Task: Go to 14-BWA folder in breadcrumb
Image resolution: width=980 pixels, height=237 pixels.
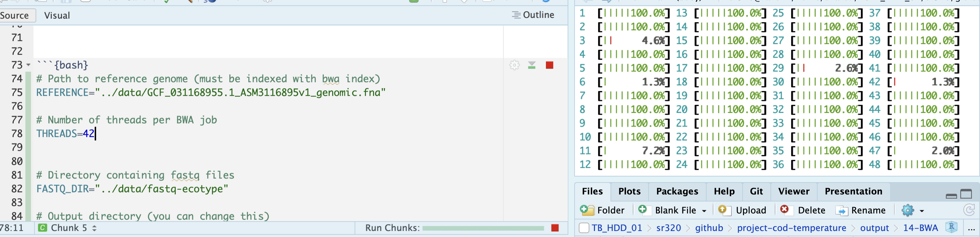Action: (920, 228)
